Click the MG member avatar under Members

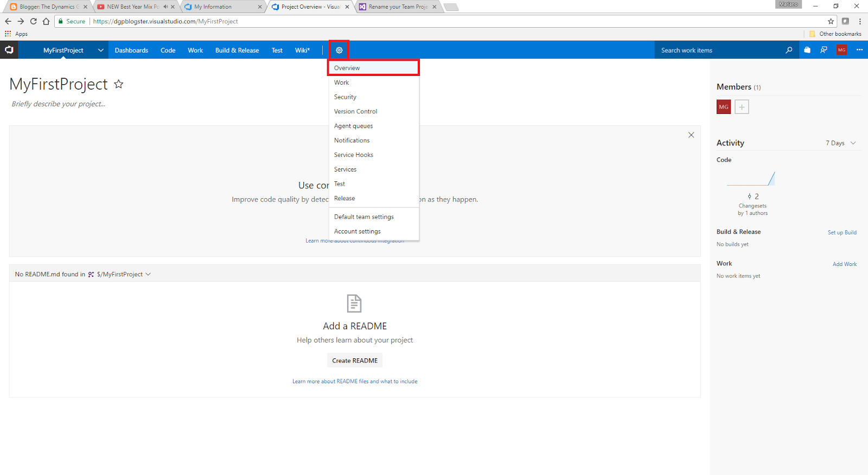[724, 107]
